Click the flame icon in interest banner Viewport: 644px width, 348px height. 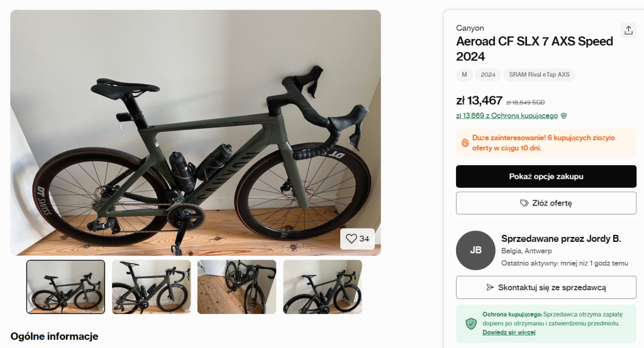pos(465,143)
